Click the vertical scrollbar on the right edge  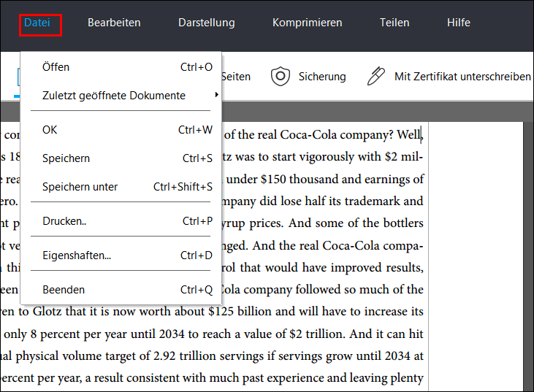point(528,256)
